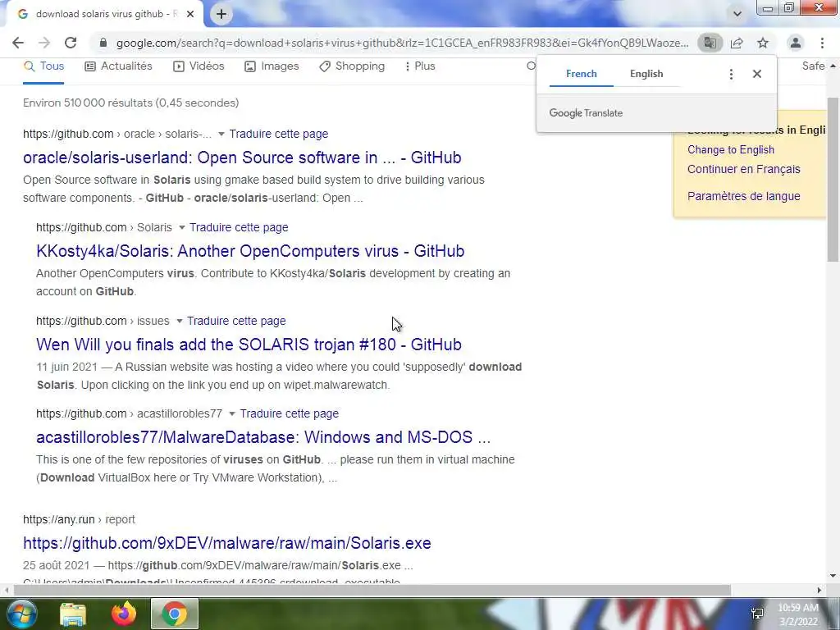Click Continuer en Français
840x630 pixels.
click(743, 169)
